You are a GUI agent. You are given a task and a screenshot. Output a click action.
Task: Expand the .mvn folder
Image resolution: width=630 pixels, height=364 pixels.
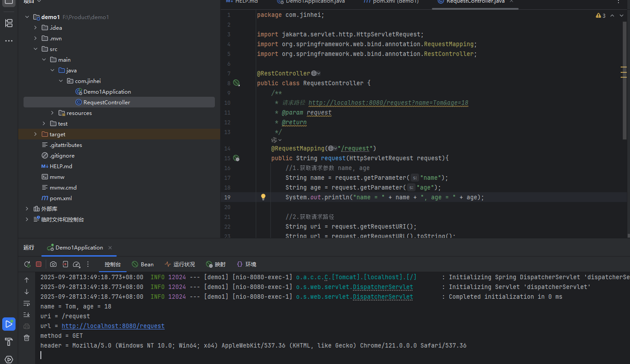[x=36, y=38]
